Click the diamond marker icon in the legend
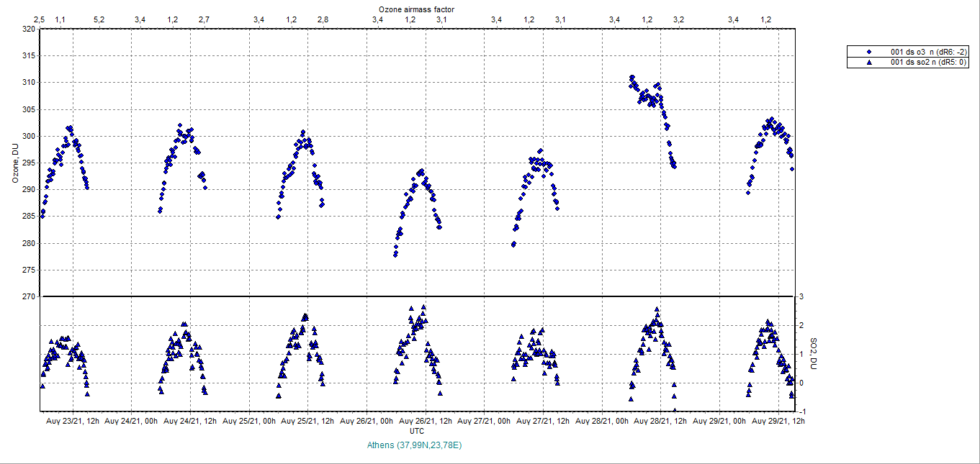The width and height of the screenshot is (980, 464). (869, 52)
